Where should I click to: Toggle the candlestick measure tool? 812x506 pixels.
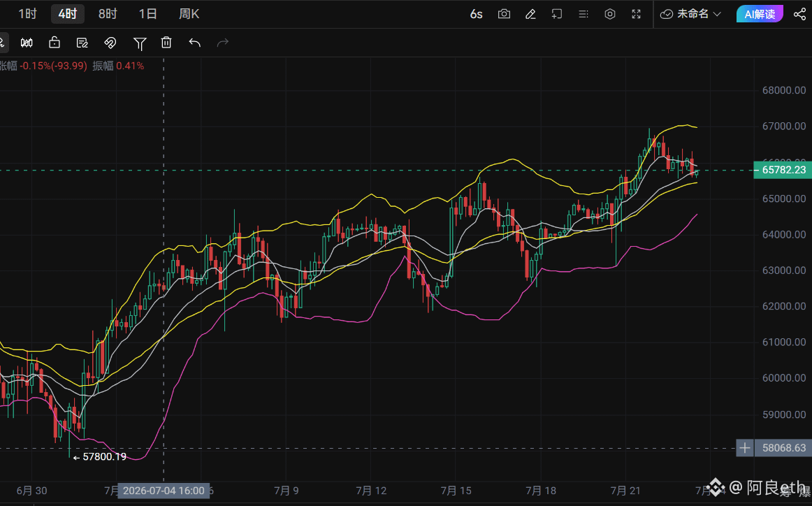click(x=27, y=43)
